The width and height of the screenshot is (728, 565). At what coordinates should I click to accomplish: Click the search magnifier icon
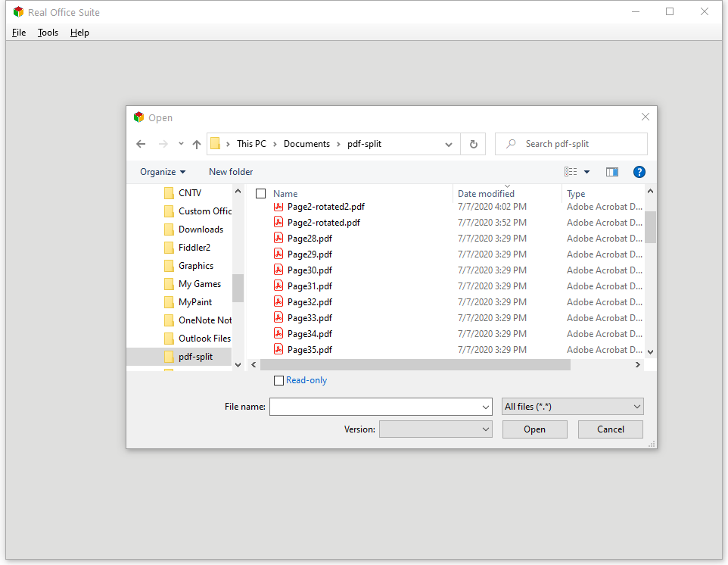[x=511, y=144]
